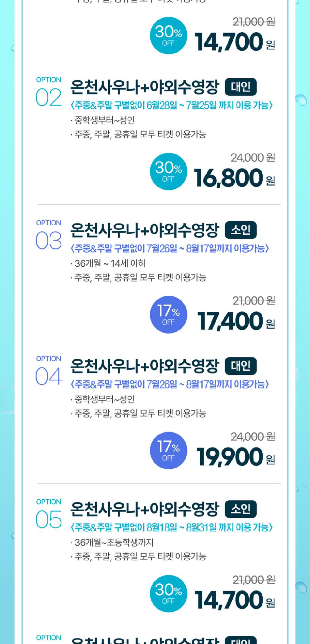The width and height of the screenshot is (310, 644).
Task: Select the 대인 badge in Option 04
Action: point(241,366)
